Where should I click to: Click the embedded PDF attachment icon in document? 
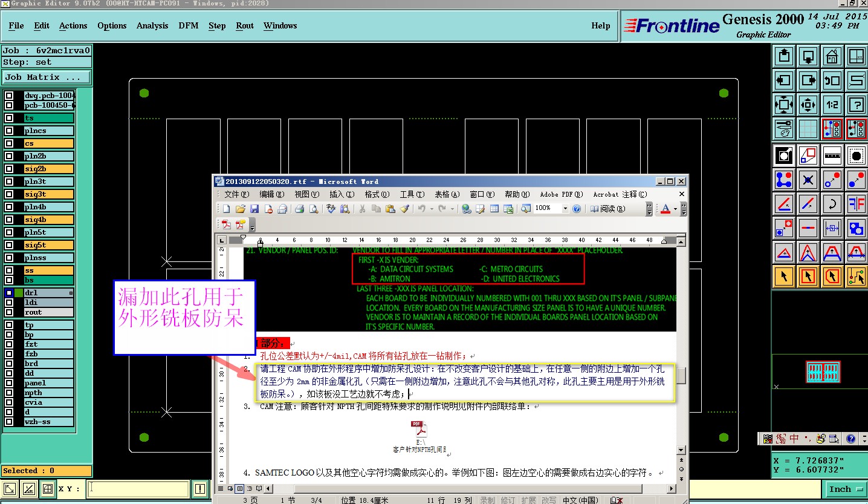pyautogui.click(x=419, y=429)
